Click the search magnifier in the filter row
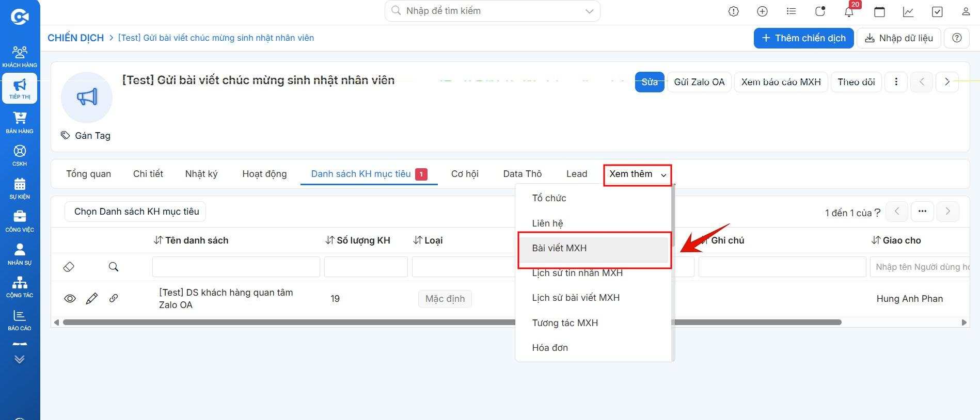 click(x=114, y=267)
